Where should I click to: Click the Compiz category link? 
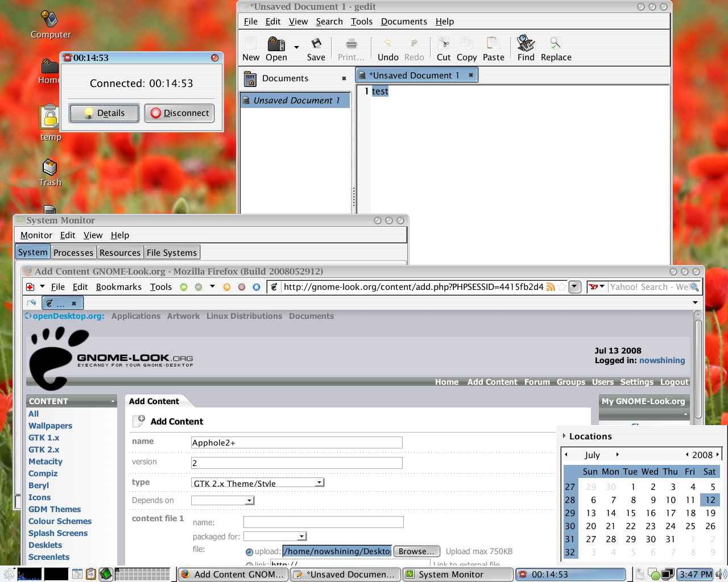click(43, 473)
